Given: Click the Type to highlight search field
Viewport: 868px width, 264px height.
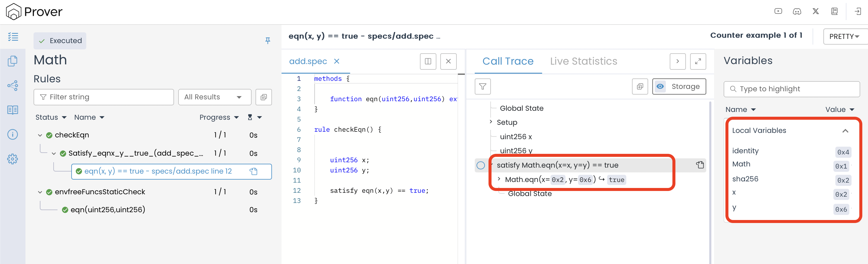Looking at the screenshot, I should click(x=792, y=89).
